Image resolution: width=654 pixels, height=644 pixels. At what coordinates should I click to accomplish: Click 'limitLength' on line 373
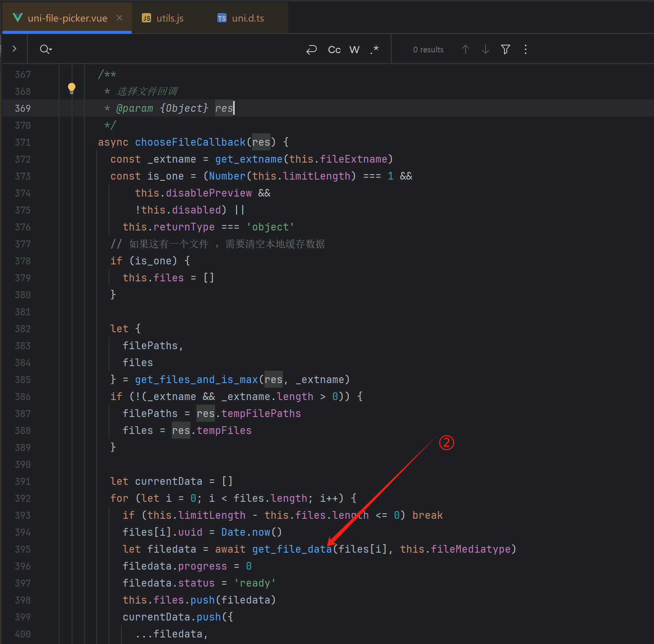pyautogui.click(x=316, y=176)
